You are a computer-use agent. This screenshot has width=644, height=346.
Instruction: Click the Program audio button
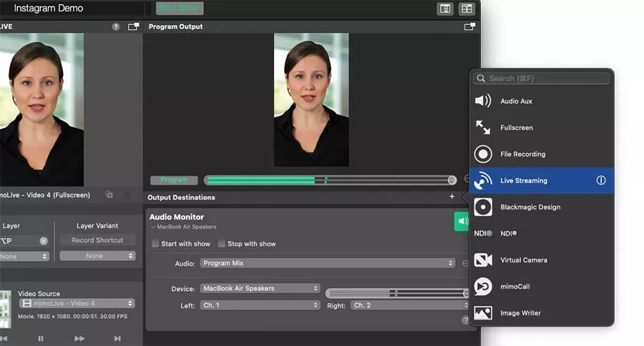174,179
